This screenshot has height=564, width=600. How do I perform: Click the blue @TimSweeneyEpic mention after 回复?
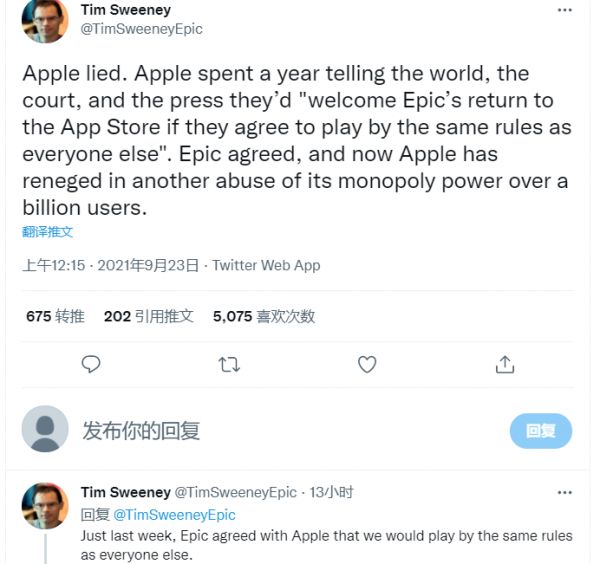point(174,514)
